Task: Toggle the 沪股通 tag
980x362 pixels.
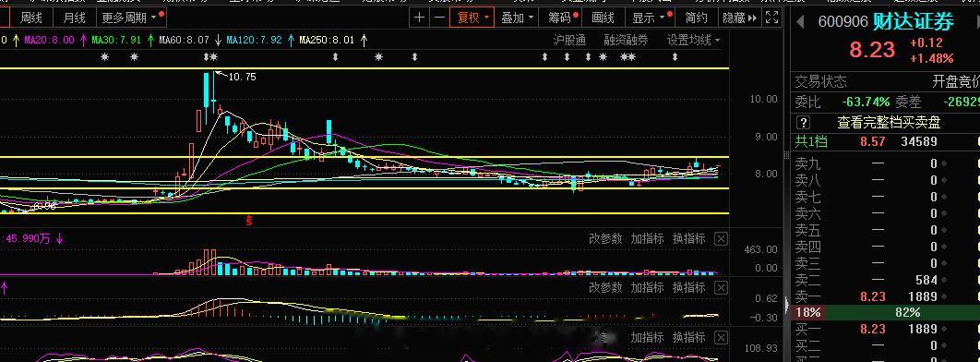Action: pos(569,41)
